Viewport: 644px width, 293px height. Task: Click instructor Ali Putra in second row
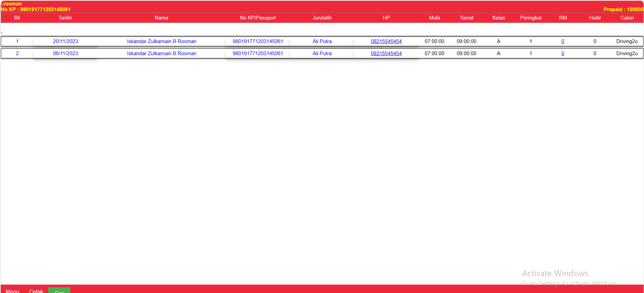pyautogui.click(x=322, y=53)
